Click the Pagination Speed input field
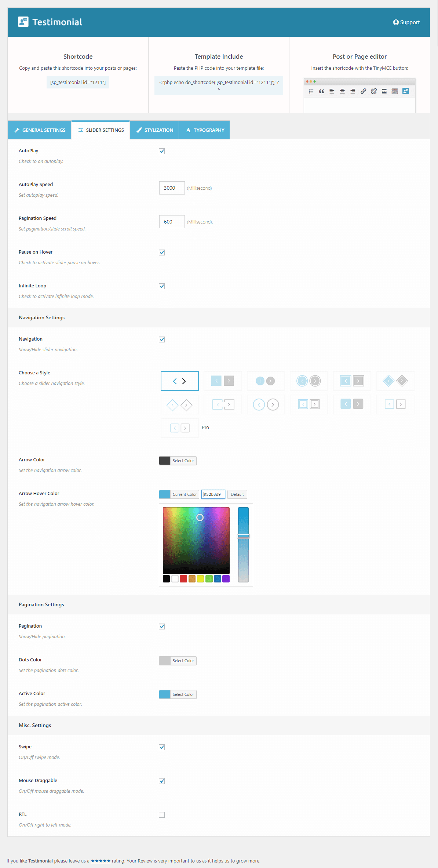Screen dimensions: 438x868 pos(172,222)
